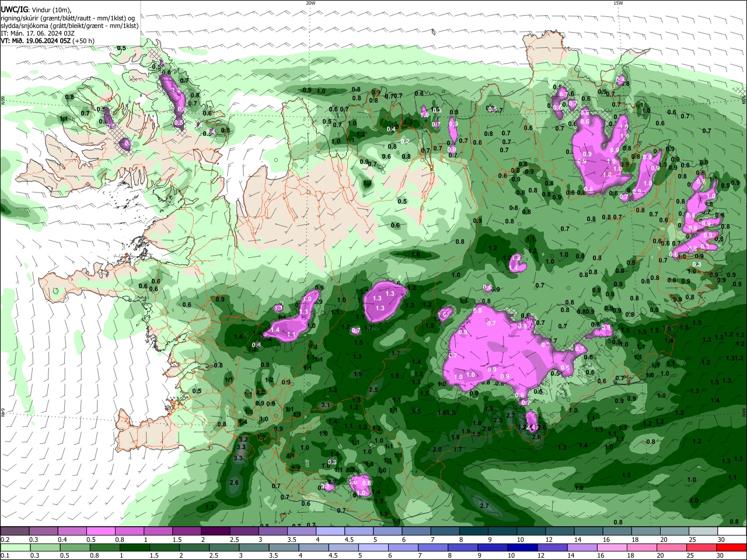
Task: Click the 'IT: Mán. 17. 06. 2024 03Z' line
Action: click(37, 33)
